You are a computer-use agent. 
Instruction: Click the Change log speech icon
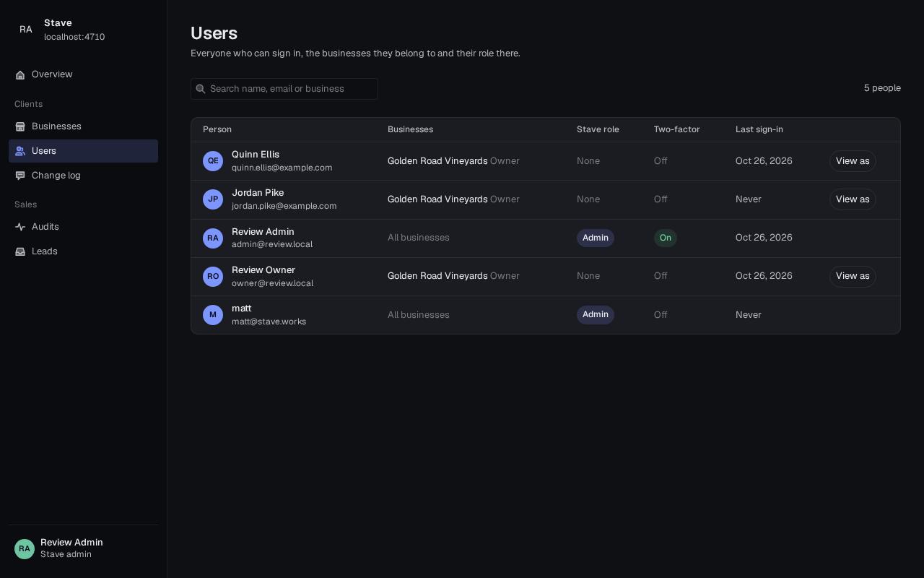[20, 176]
